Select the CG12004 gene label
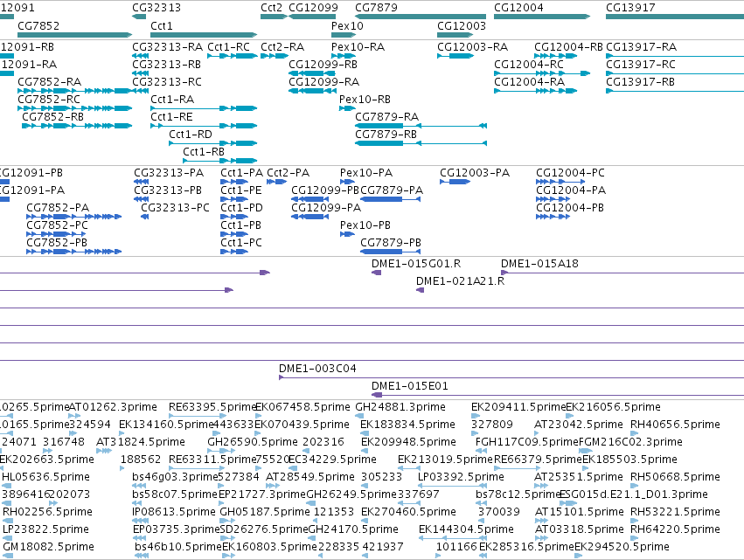The image size is (744, 560). click(x=518, y=8)
